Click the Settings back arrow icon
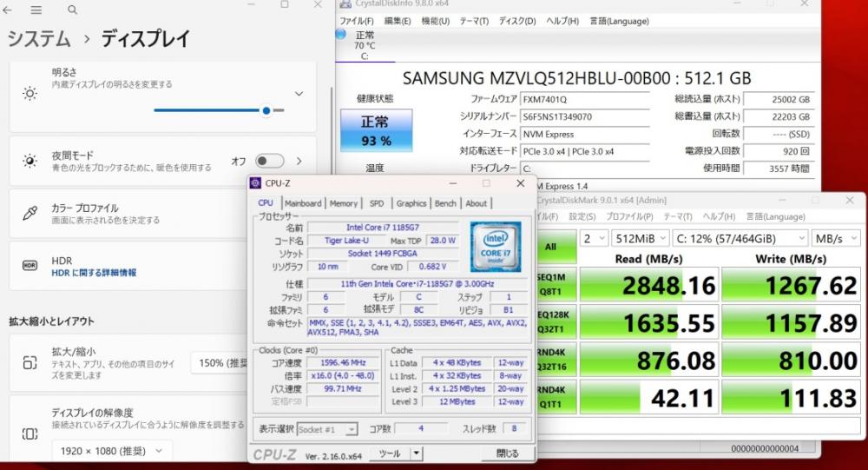The width and height of the screenshot is (868, 470). click(x=7, y=10)
